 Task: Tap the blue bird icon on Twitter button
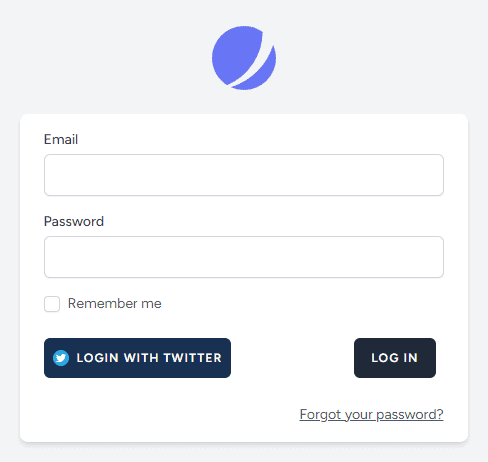click(61, 358)
